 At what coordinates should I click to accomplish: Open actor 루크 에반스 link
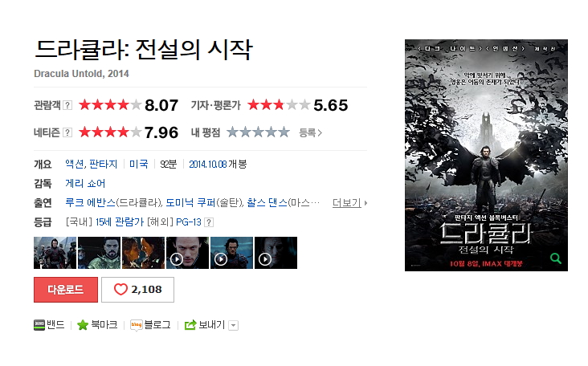coord(91,203)
